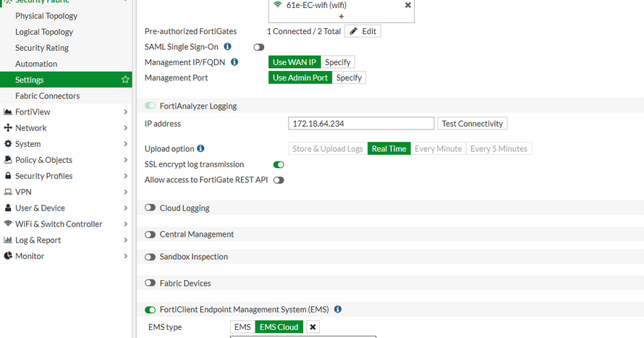Click the Security Profiles lock icon

8,176
